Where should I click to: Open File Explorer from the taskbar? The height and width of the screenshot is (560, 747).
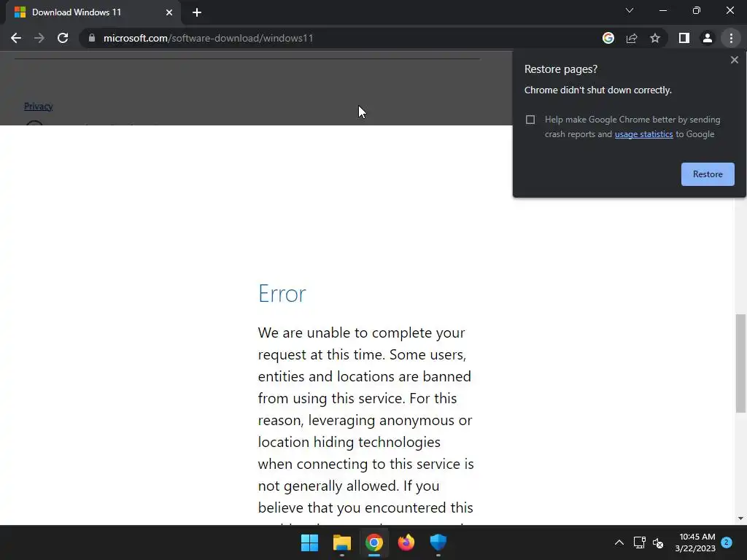(342, 542)
